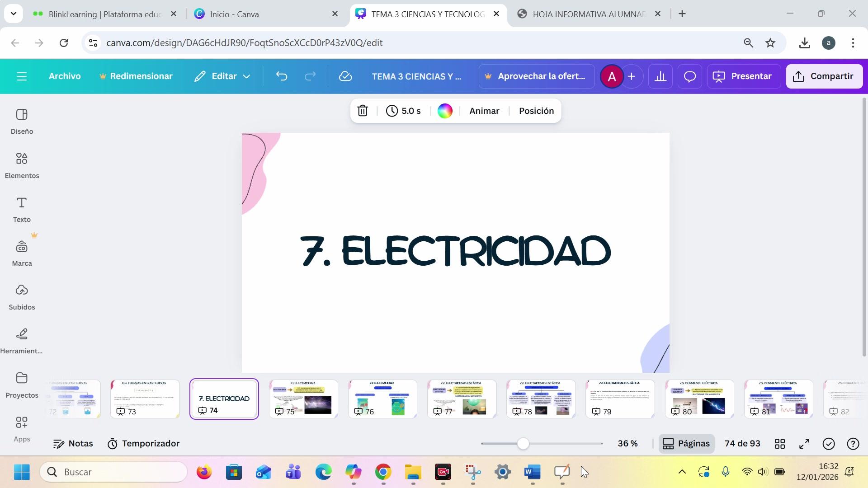Click the Presentar button
868x488 pixels.
pos(743,76)
